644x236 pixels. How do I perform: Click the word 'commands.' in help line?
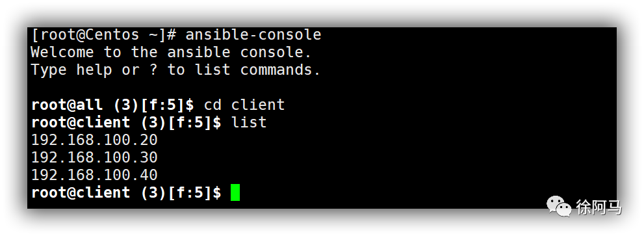tap(281, 70)
